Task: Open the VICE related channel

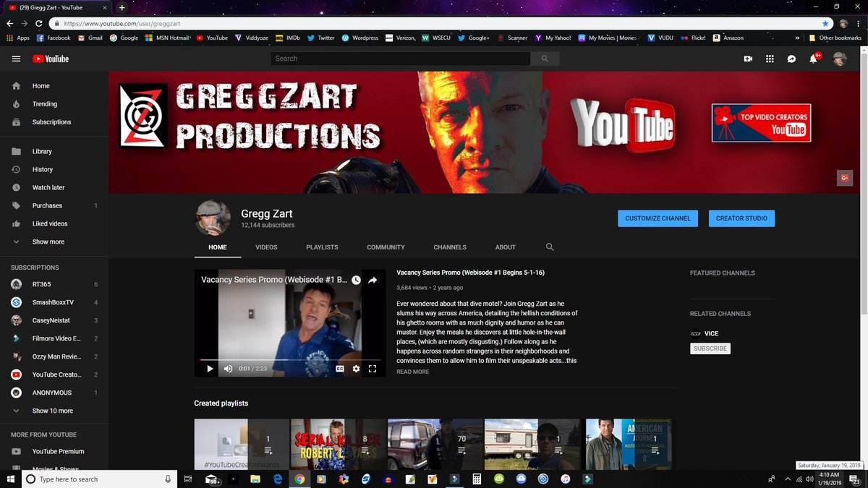Action: pyautogui.click(x=704, y=333)
